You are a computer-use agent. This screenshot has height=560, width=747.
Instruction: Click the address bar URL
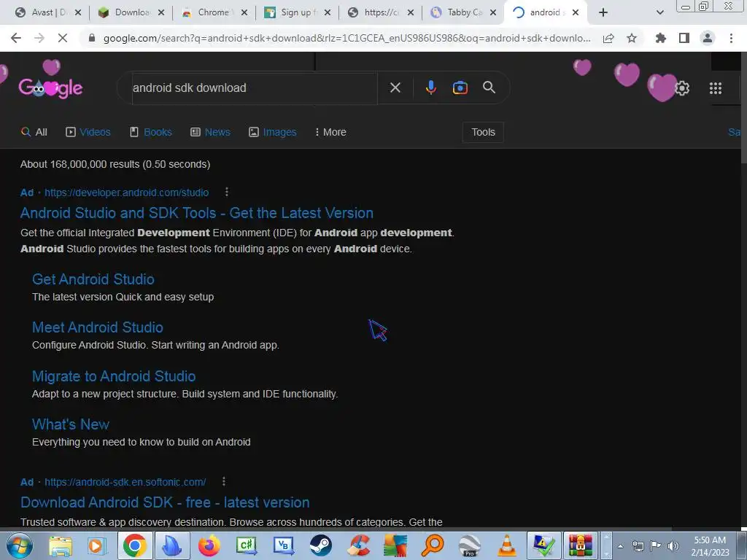coord(347,38)
